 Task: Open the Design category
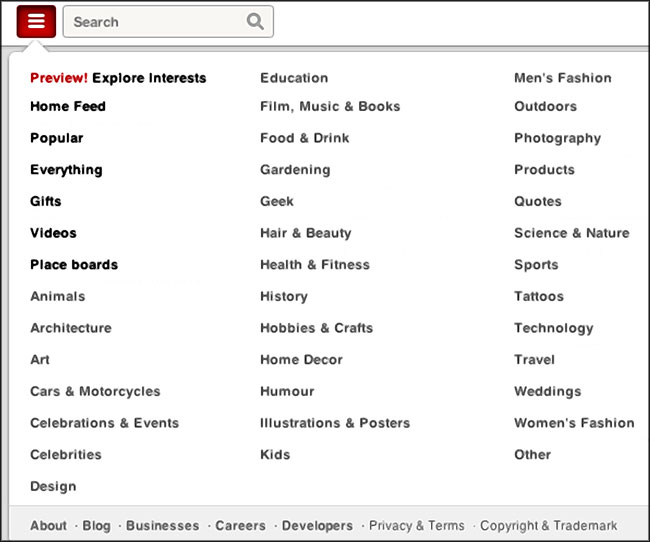pyautogui.click(x=53, y=486)
